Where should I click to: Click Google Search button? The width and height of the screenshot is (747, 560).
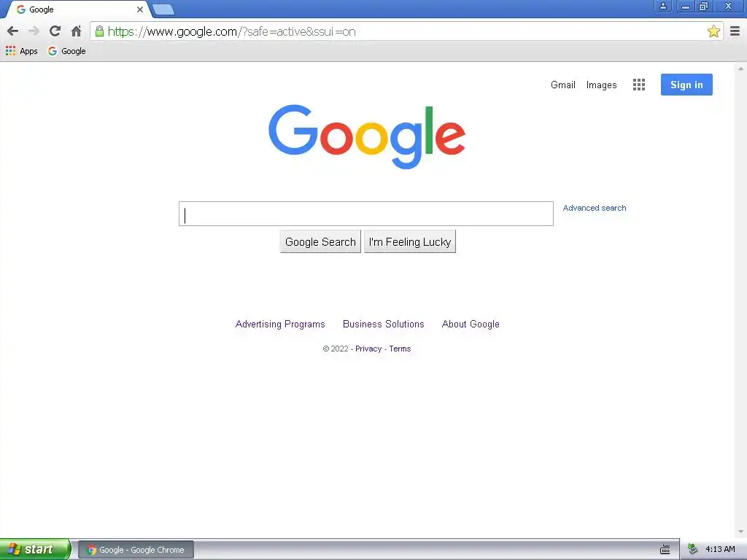[x=320, y=241]
